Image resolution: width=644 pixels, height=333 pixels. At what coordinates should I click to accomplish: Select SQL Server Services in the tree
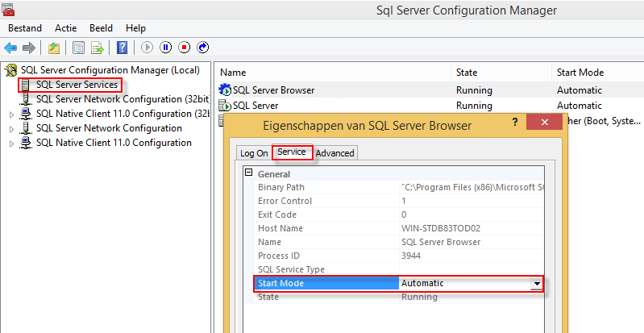77,85
